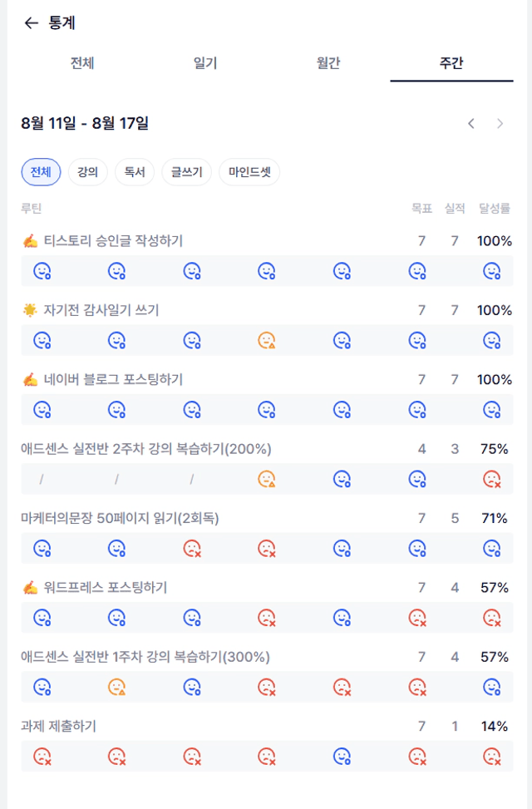The height and width of the screenshot is (809, 532).
Task: Open the 전체 statistics tab
Action: 82,63
